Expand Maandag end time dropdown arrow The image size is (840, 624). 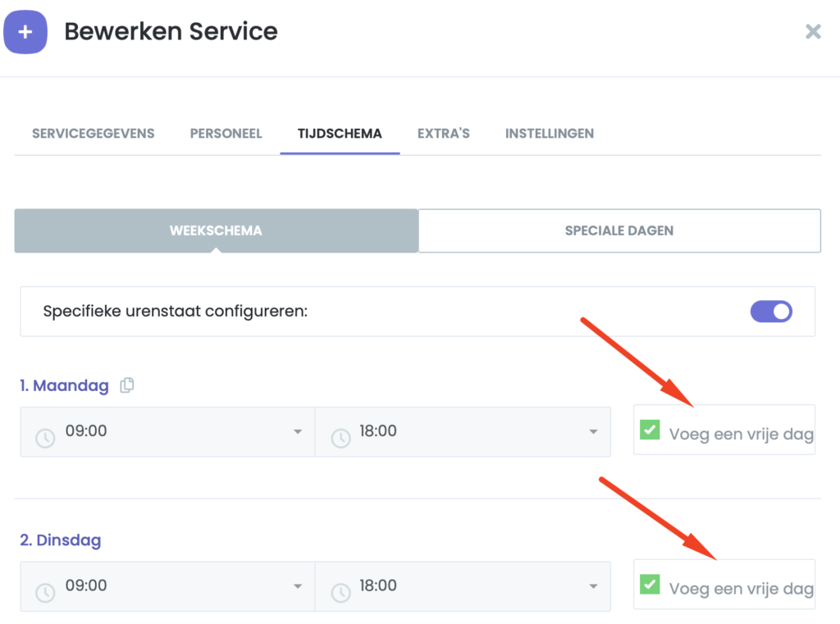pyautogui.click(x=592, y=432)
